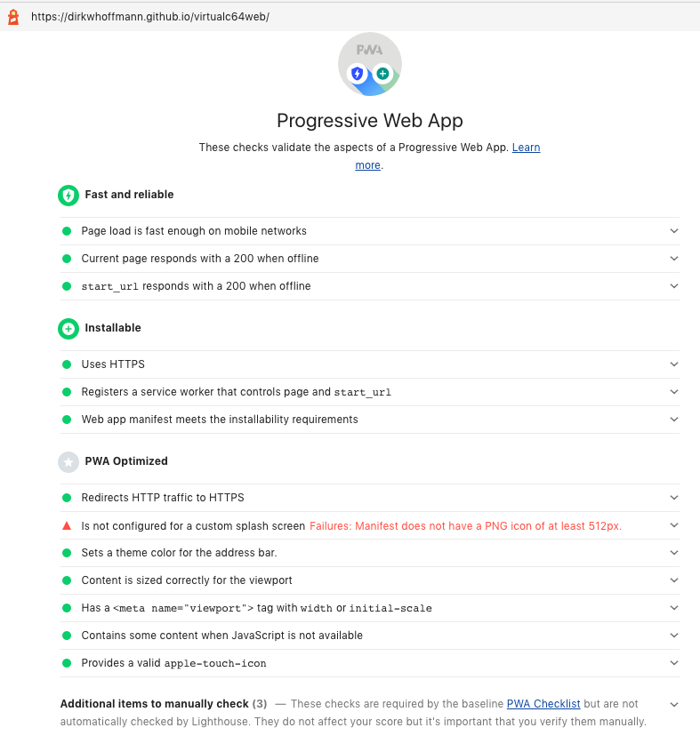The width and height of the screenshot is (700, 736).
Task: Click the pass indicator for apple-touch-icon audit
Action: [x=66, y=662]
